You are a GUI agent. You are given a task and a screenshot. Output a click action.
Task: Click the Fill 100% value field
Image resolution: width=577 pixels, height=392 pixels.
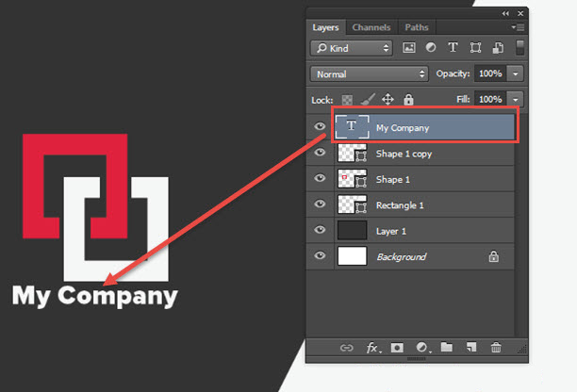(490, 99)
